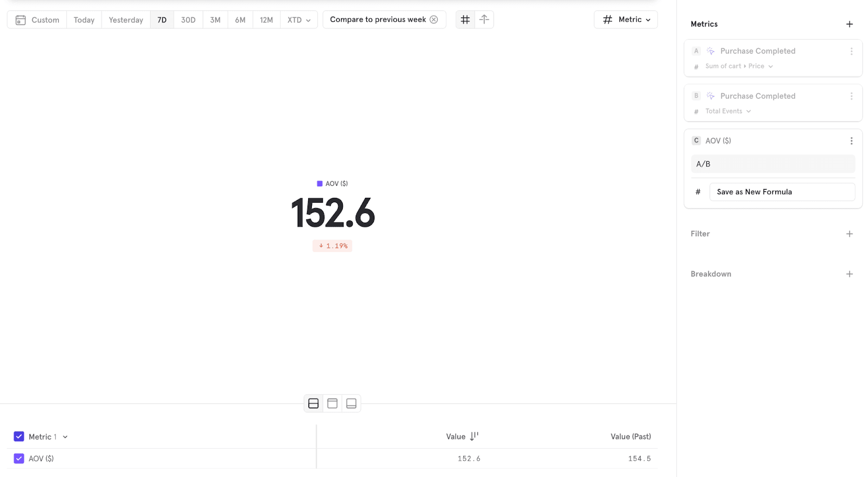Click the annotation icon next to the grid icon
The height and width of the screenshot is (477, 868).
tap(484, 20)
